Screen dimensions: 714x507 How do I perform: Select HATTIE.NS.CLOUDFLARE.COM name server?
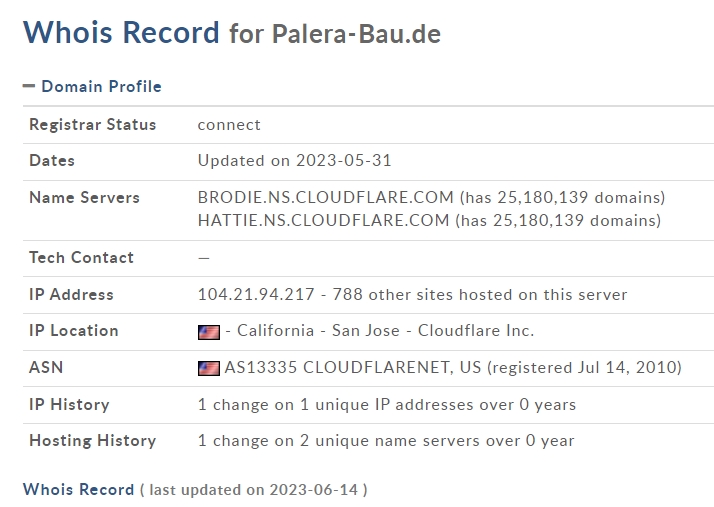323,220
